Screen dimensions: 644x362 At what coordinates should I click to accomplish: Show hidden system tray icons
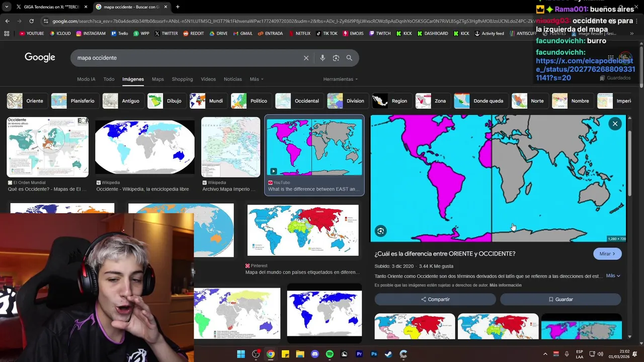click(x=545, y=354)
